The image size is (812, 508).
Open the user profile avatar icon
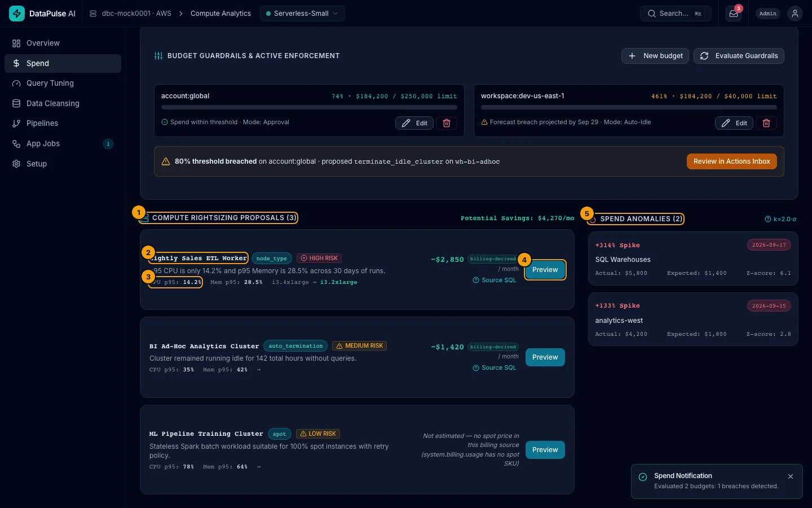click(x=795, y=14)
